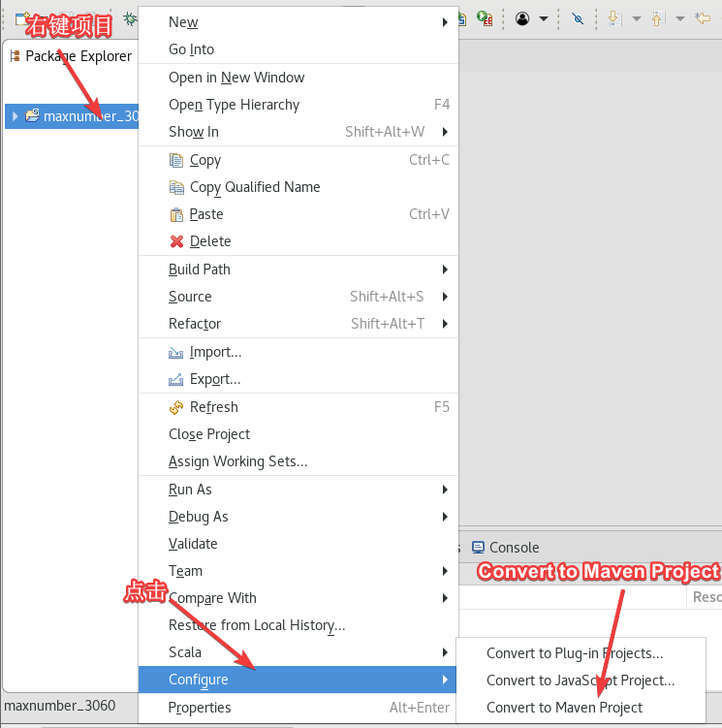This screenshot has width=722, height=728.
Task: Open the New submenu
Action: pos(298,22)
